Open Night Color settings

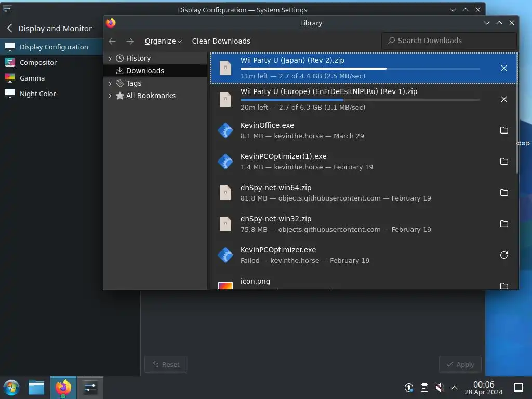click(51, 94)
